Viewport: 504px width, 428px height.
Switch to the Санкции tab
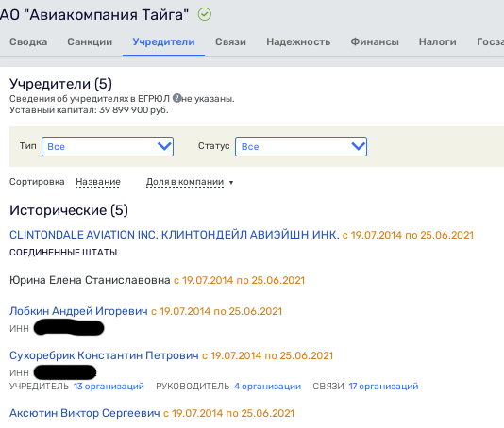pos(90,41)
